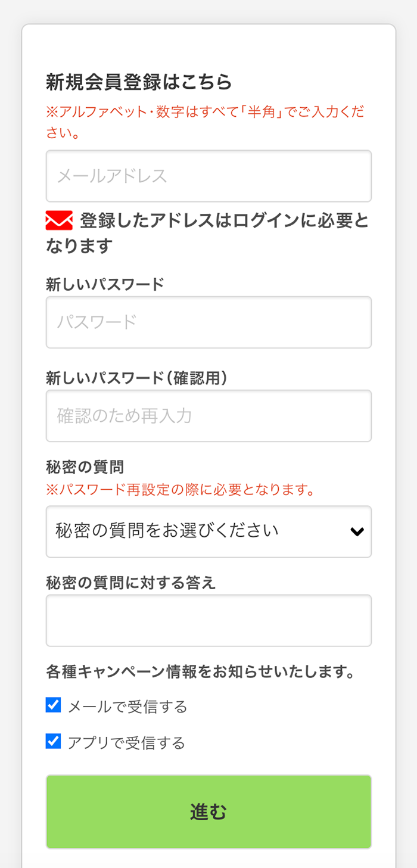The width and height of the screenshot is (417, 868).
Task: Uncheck the アプリで受信する checkbox
Action: point(54,741)
